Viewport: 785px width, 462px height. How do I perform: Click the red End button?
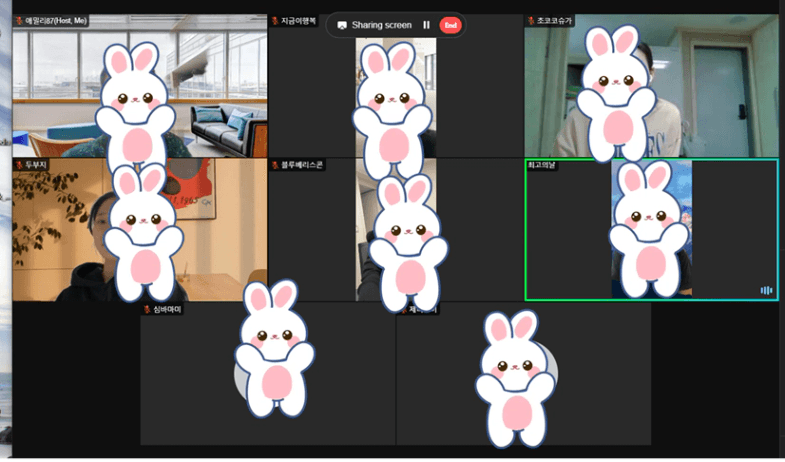pos(451,25)
